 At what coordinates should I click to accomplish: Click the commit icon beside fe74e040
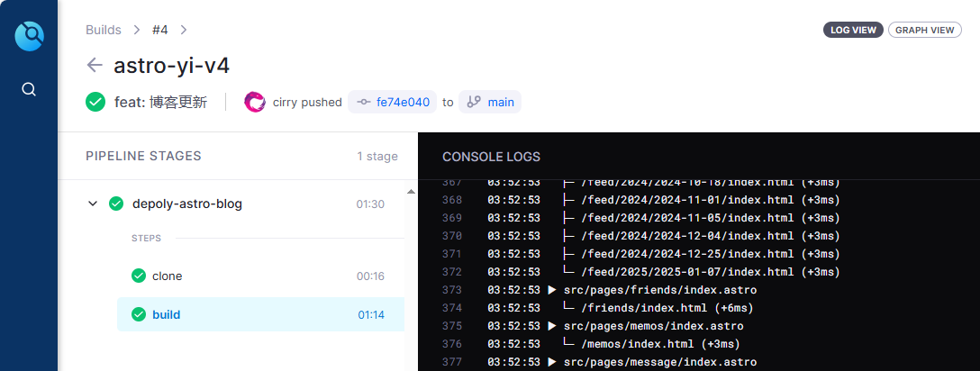click(363, 102)
